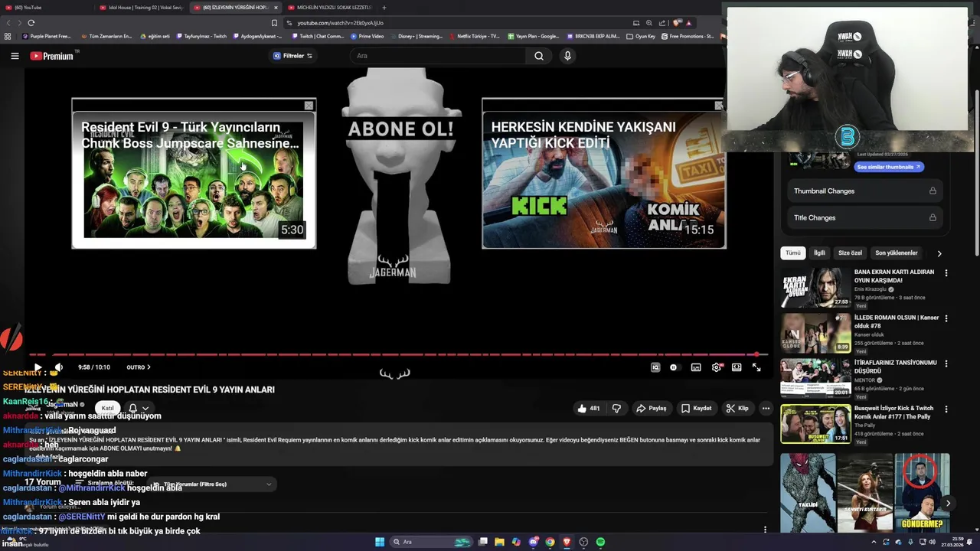
Task: Expand the OUTRO chapter label
Action: (x=139, y=367)
